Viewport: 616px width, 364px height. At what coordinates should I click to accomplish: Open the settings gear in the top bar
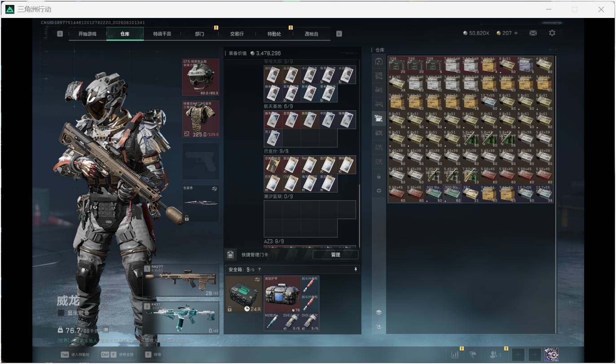pos(552,33)
